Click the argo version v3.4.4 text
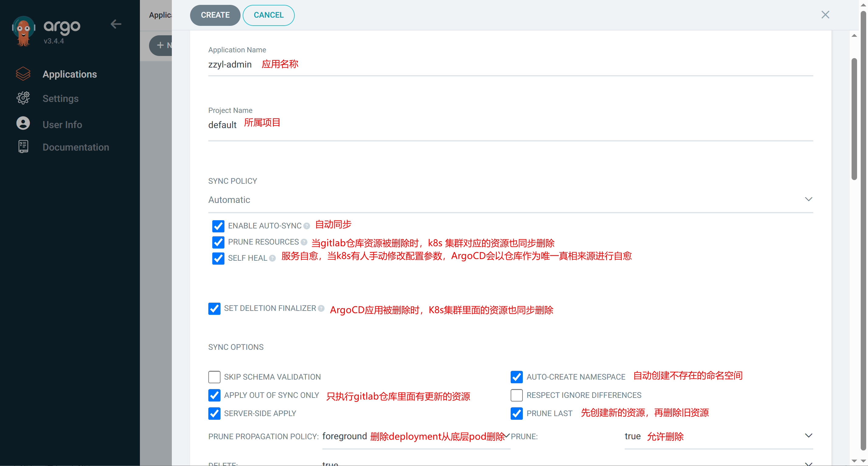The height and width of the screenshot is (466, 868). click(x=54, y=41)
